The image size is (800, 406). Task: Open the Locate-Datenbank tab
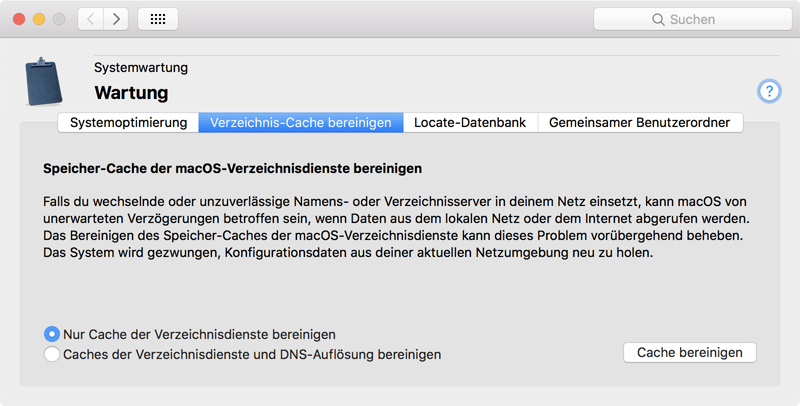[x=470, y=123]
